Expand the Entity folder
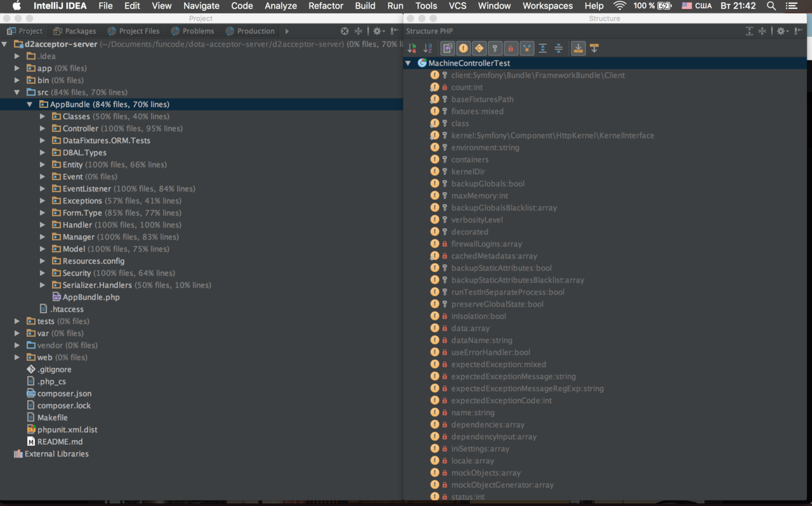The width and height of the screenshot is (812, 506). pos(43,165)
